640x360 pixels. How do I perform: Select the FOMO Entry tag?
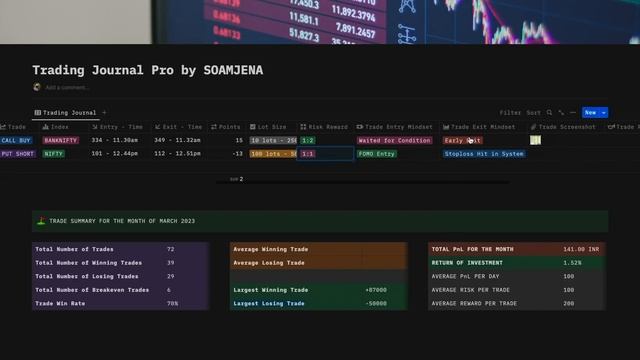point(376,154)
